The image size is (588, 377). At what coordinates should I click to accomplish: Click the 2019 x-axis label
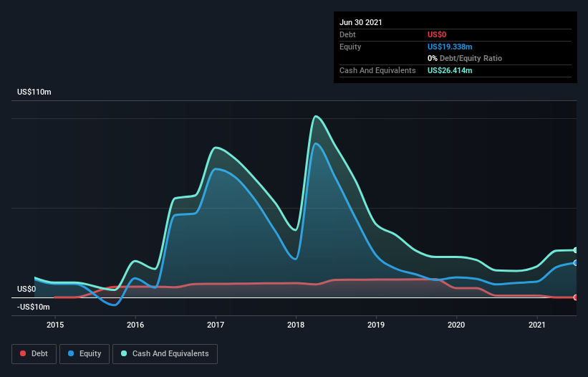pyautogui.click(x=376, y=325)
